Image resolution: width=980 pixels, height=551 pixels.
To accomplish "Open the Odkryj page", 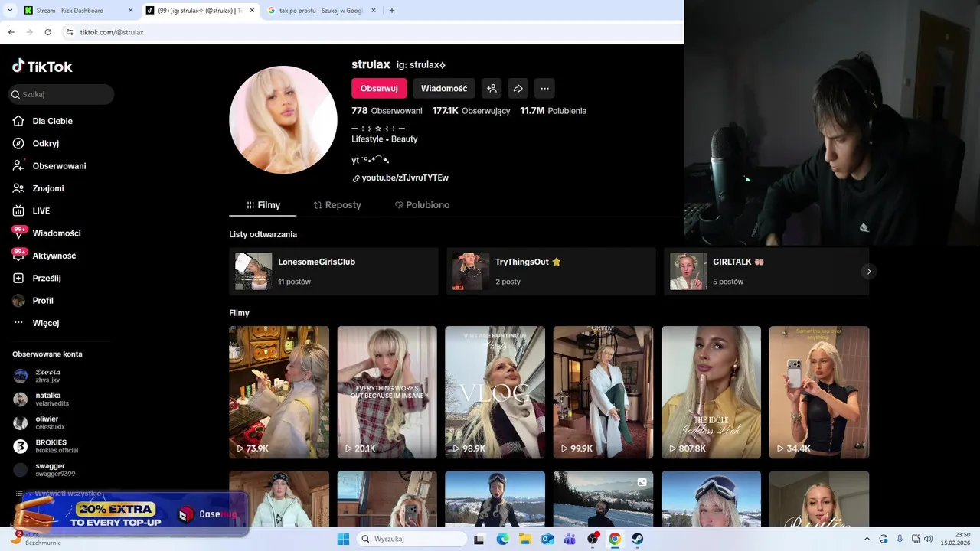I will point(45,143).
